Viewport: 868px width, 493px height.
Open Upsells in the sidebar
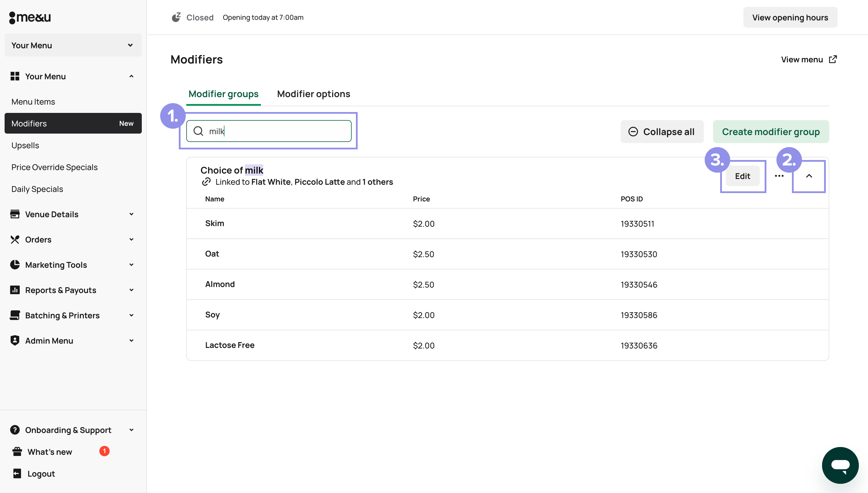click(x=25, y=145)
